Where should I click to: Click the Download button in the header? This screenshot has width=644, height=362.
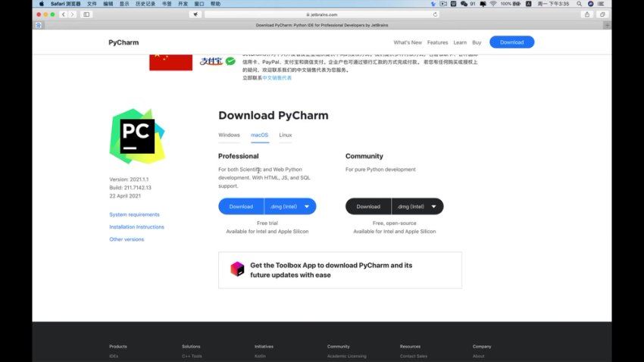pos(511,42)
